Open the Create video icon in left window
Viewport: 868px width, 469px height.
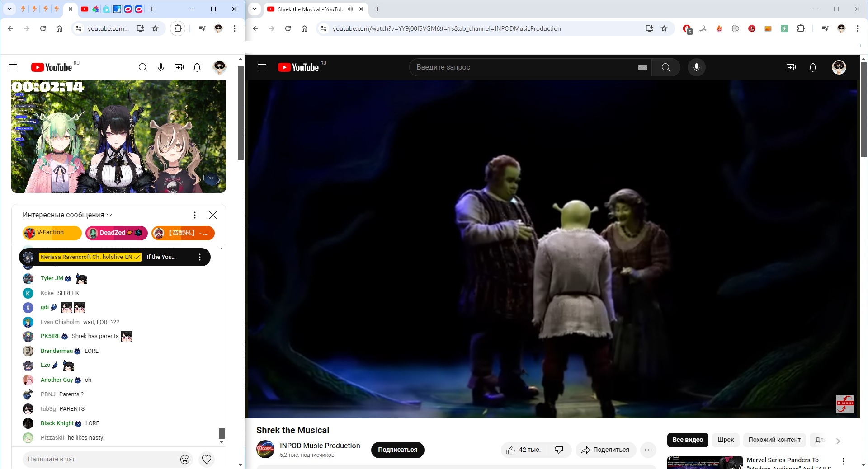(x=179, y=67)
